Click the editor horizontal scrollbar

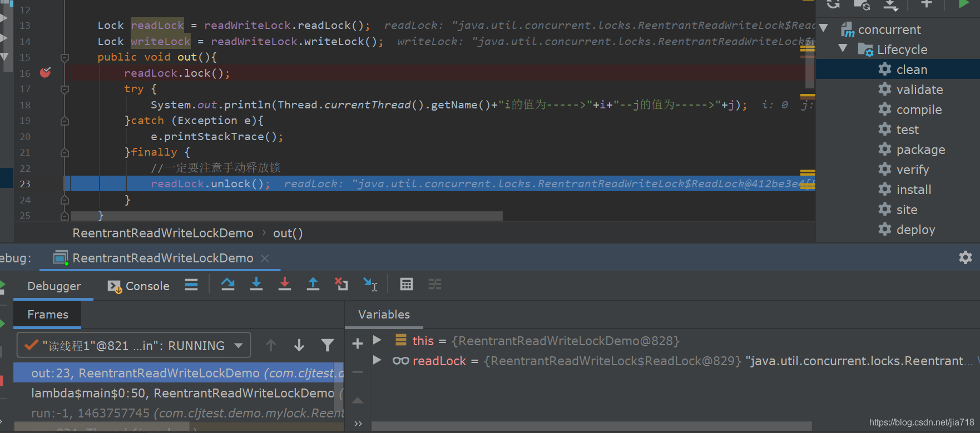coord(287,216)
